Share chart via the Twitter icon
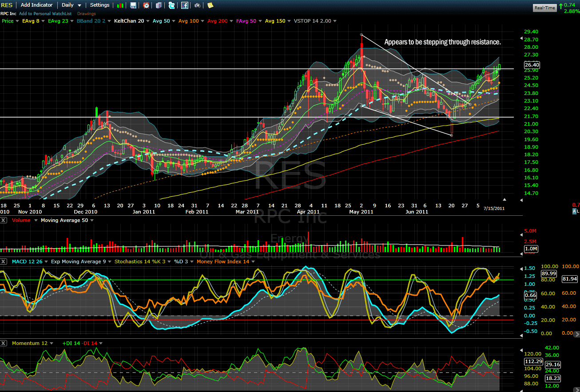The image size is (580, 392). pyautogui.click(x=171, y=5)
